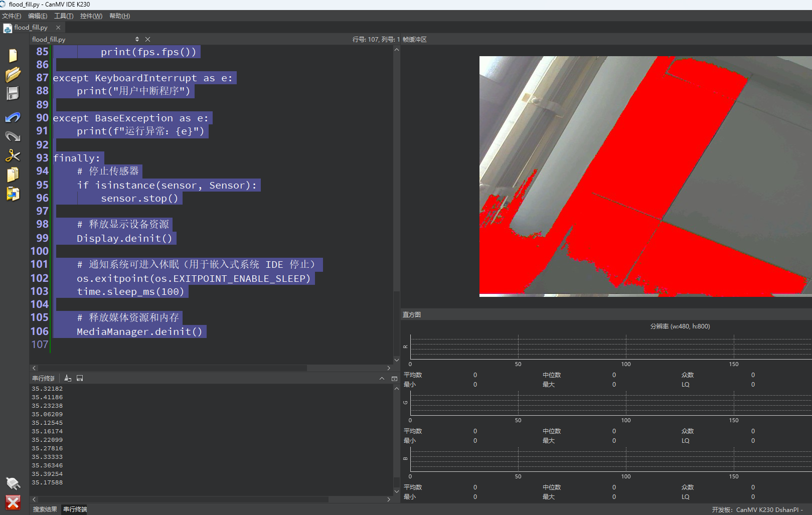Switch to the 搜索结果 tab

[x=45, y=509]
